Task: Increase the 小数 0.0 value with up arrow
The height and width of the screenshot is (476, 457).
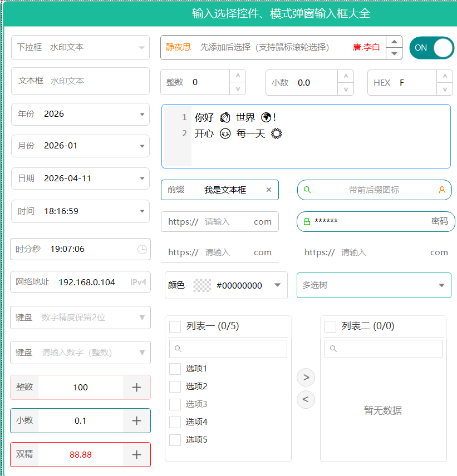Action: click(x=346, y=76)
